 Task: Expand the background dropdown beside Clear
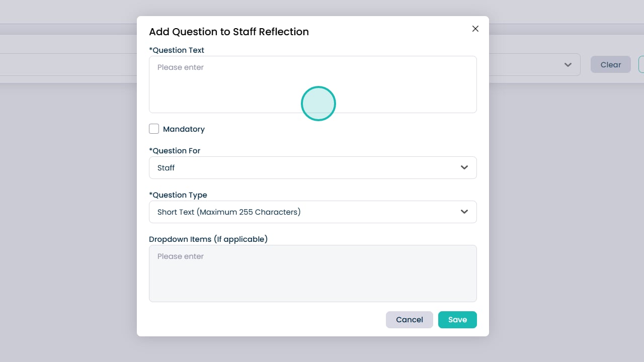coord(568,65)
